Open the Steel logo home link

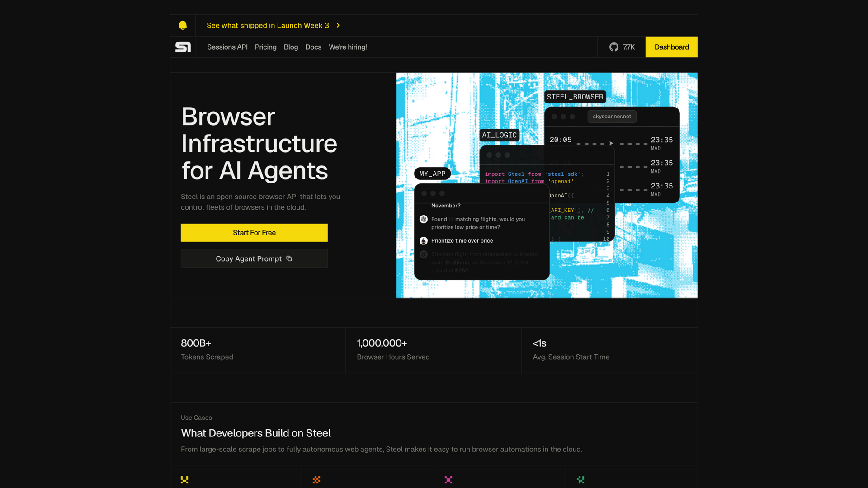[183, 47]
